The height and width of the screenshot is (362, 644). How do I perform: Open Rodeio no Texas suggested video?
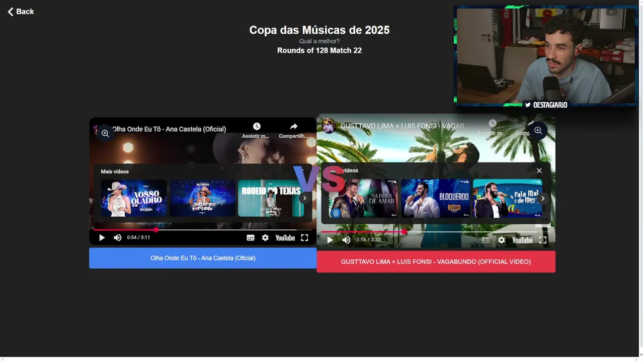tap(271, 198)
